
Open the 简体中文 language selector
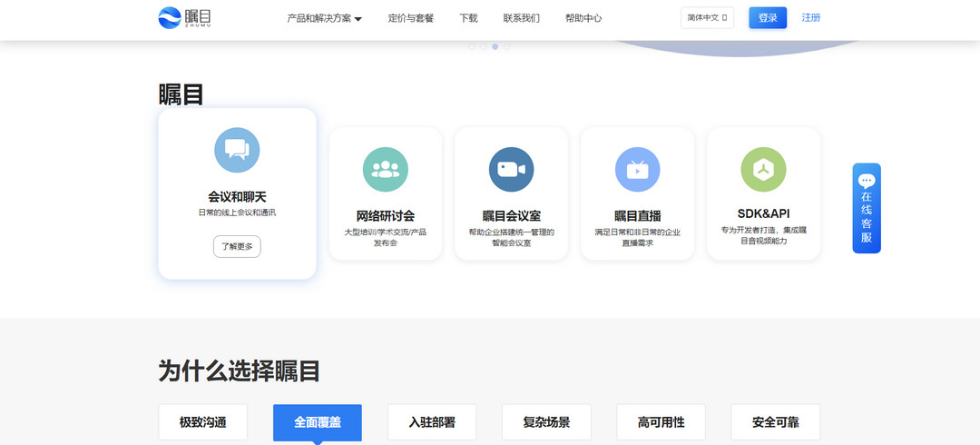pos(707,18)
